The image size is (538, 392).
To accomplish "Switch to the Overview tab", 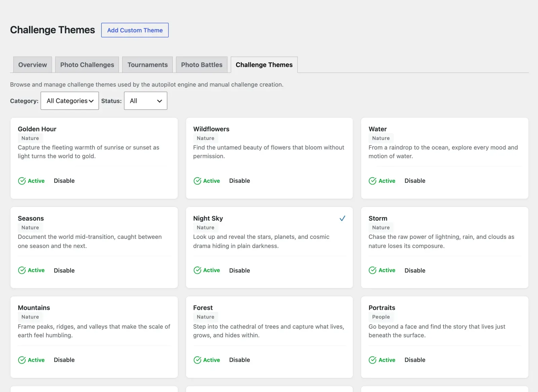I will tap(33, 64).
